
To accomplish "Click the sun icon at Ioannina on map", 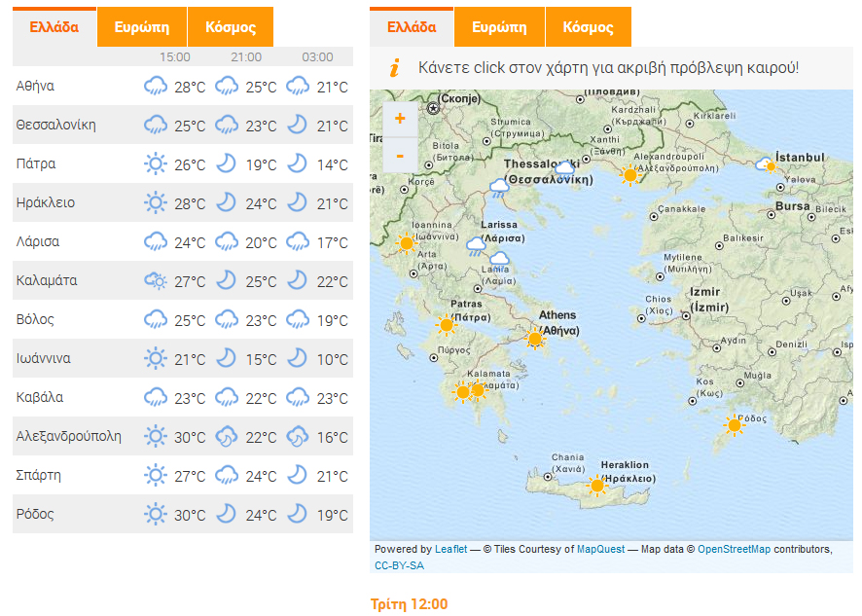I will point(406,243).
